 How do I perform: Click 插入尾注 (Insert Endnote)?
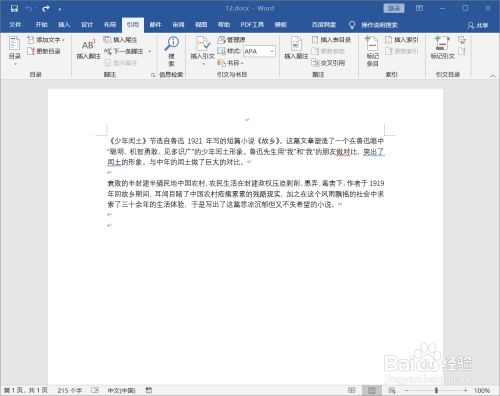pos(121,40)
